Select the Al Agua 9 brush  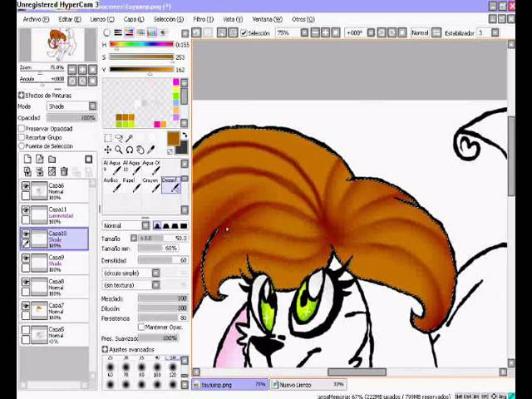[112, 167]
